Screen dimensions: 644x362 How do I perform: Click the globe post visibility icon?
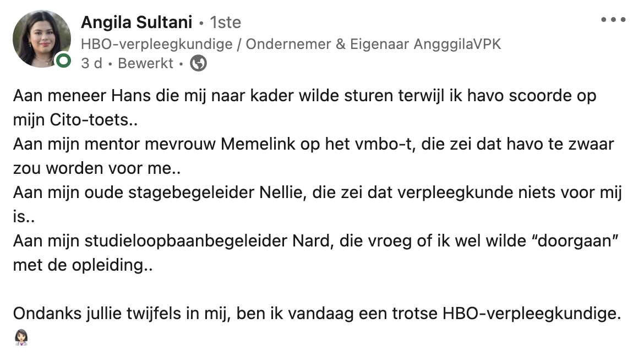pyautogui.click(x=198, y=64)
